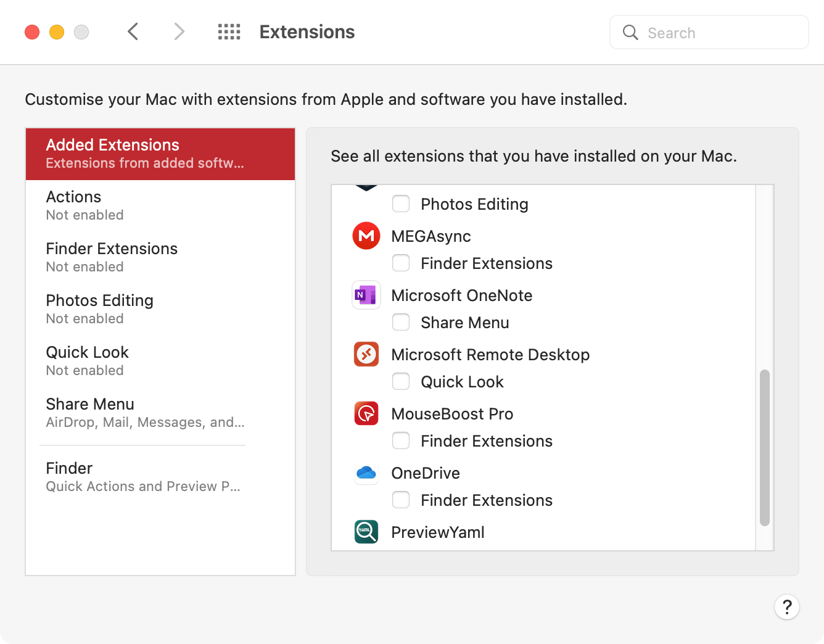This screenshot has height=644, width=824.
Task: Click the Microsoft OneNote app icon
Action: (366, 295)
